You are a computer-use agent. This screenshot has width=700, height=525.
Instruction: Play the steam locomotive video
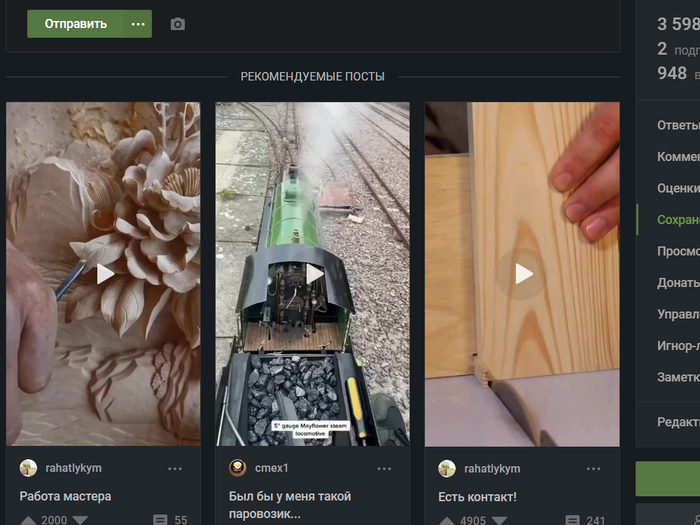pyautogui.click(x=314, y=274)
